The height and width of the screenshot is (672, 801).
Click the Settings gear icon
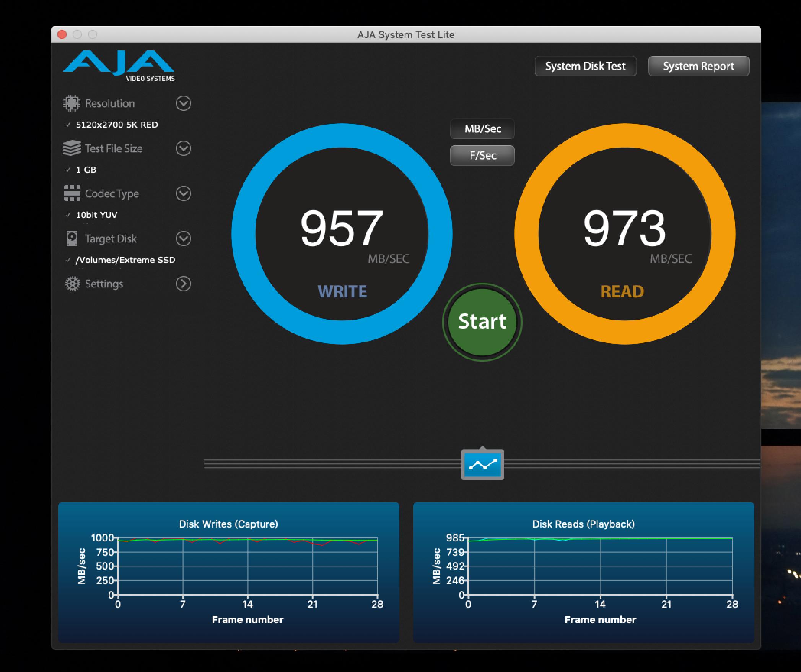(72, 284)
